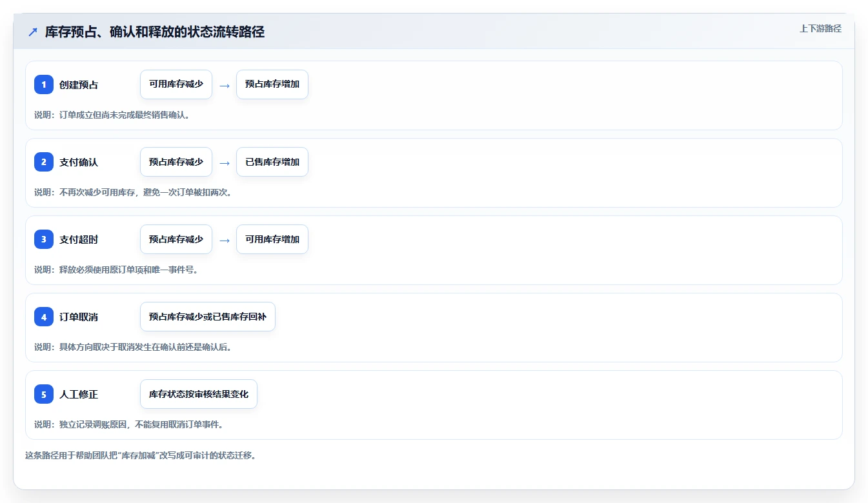Screen dimensions: 868x503
Task: Select the 人工修正 step label
Action: pos(79,394)
